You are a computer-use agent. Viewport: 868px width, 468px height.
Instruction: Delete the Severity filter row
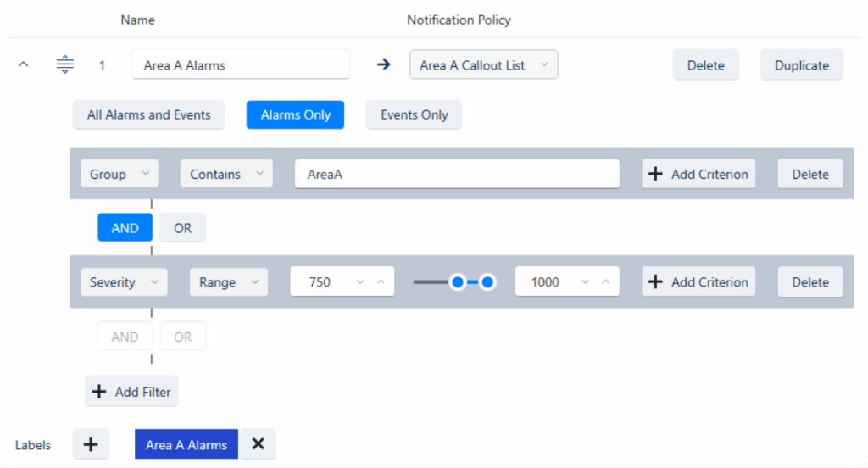click(810, 282)
